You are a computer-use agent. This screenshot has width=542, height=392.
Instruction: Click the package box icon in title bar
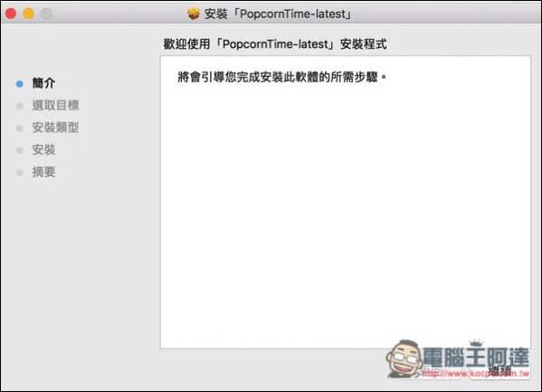[x=194, y=14]
